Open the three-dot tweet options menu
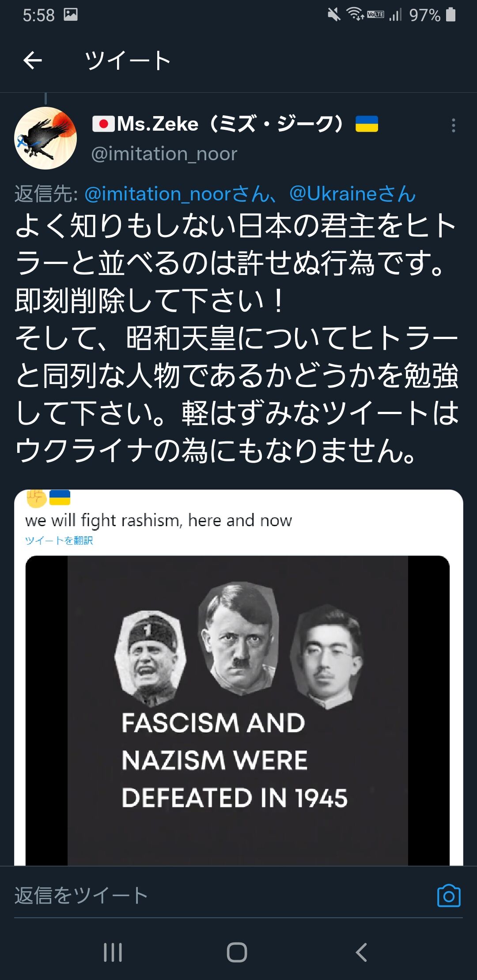Viewport: 477px width, 980px height. pos(453,126)
